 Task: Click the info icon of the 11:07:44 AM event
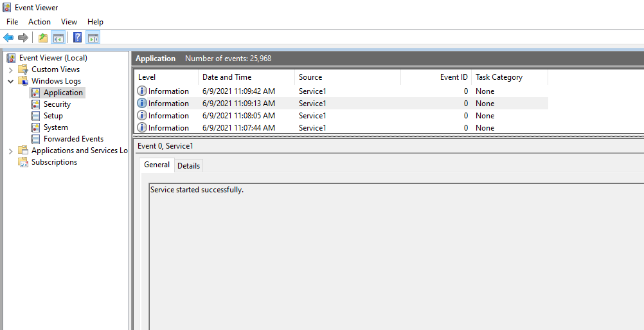tap(141, 127)
